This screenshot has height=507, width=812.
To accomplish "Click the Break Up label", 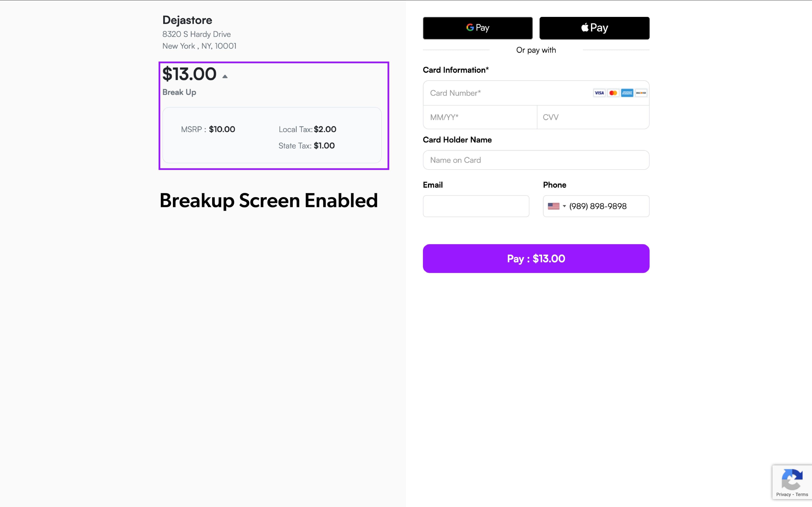I will click(x=179, y=92).
